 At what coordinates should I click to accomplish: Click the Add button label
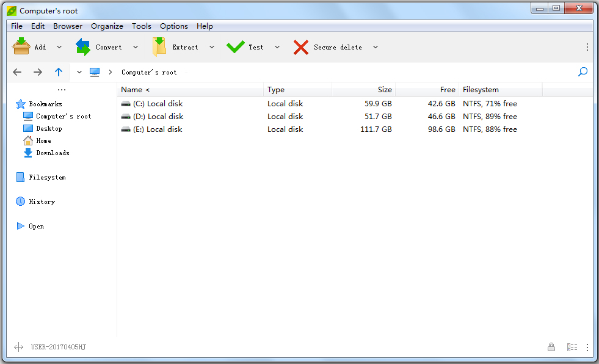click(40, 47)
